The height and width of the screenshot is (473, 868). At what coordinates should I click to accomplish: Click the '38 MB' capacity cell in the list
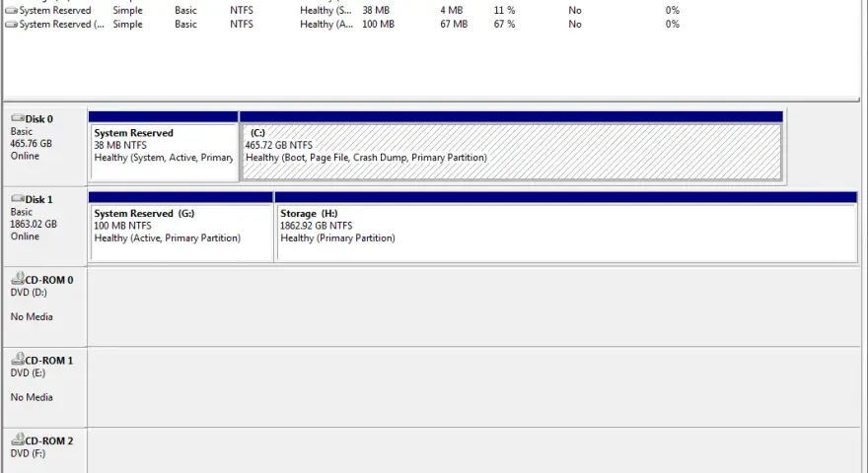point(376,11)
